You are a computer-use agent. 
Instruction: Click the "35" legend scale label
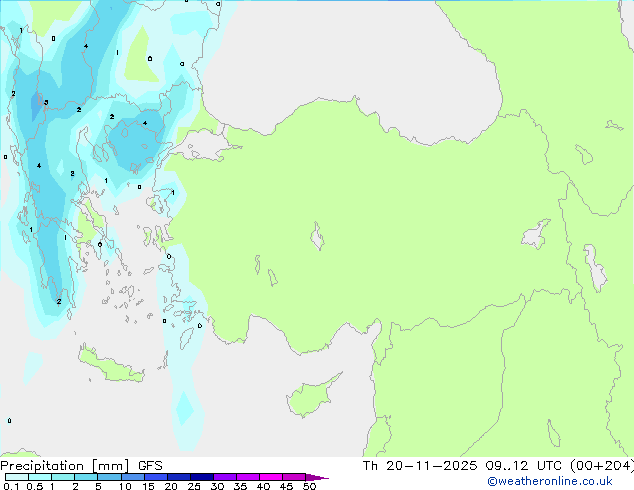click(240, 486)
